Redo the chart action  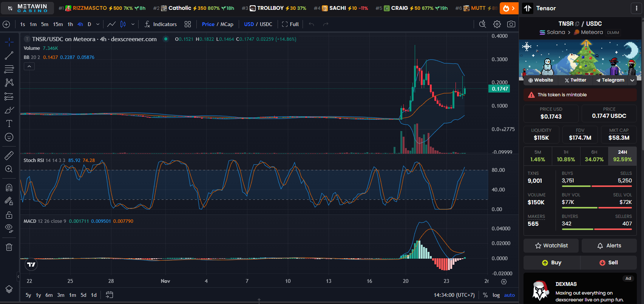point(326,24)
